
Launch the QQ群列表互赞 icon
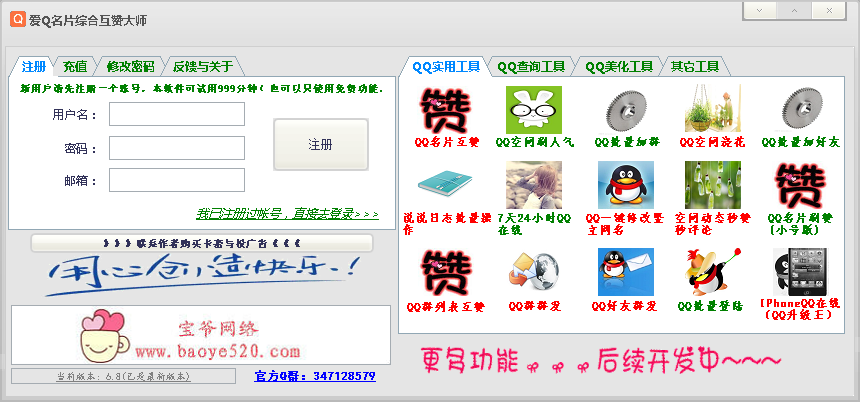click(445, 273)
